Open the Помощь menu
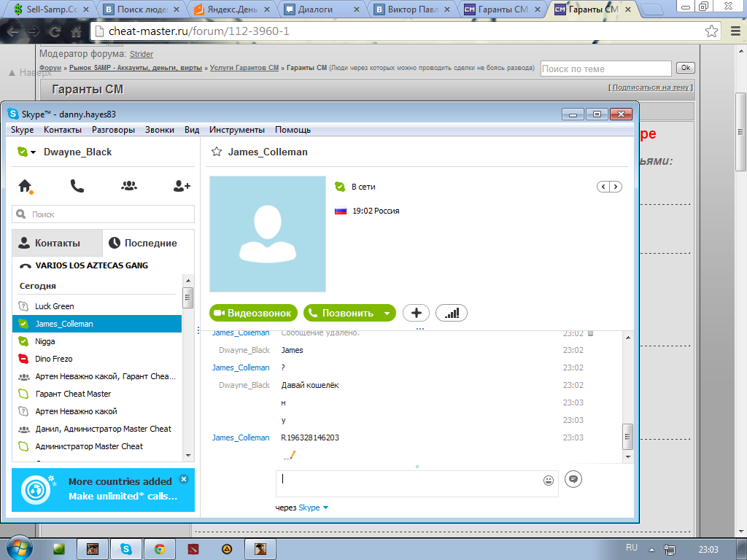 click(x=293, y=130)
